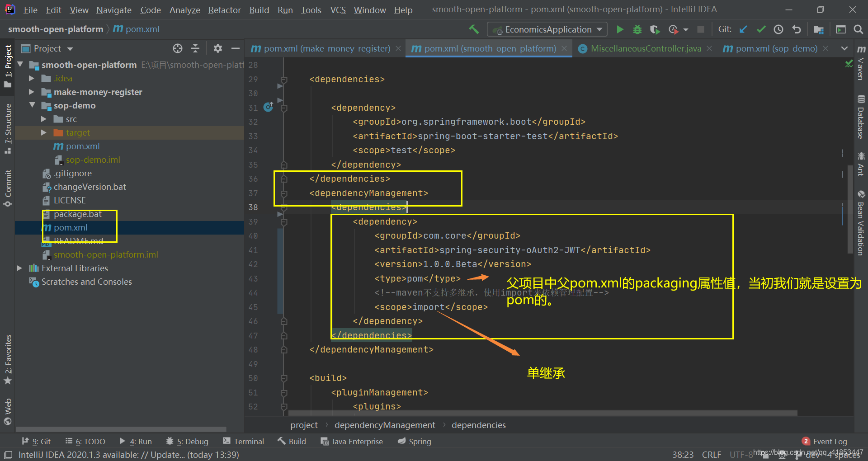The width and height of the screenshot is (868, 461).
Task: Toggle the Commit side panel
Action: pos(8,188)
